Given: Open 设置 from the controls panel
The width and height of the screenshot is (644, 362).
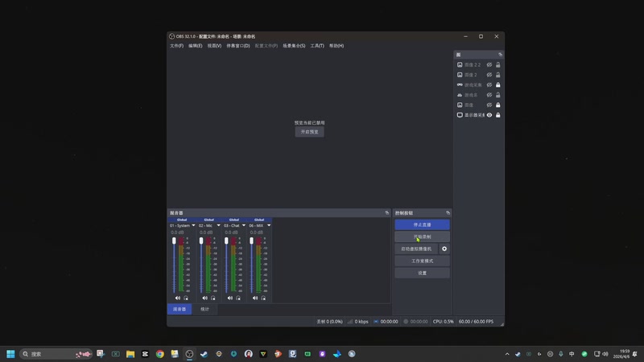Looking at the screenshot, I should click(422, 273).
